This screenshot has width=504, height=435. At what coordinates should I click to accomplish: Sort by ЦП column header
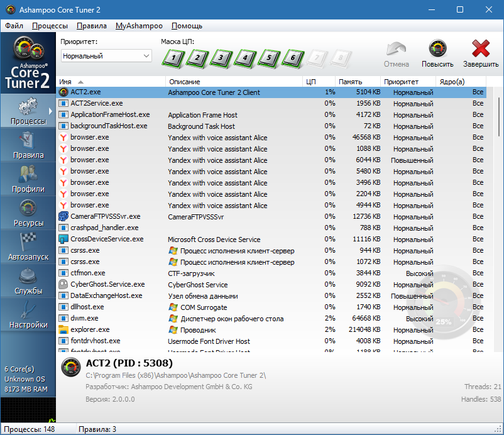[x=319, y=82]
